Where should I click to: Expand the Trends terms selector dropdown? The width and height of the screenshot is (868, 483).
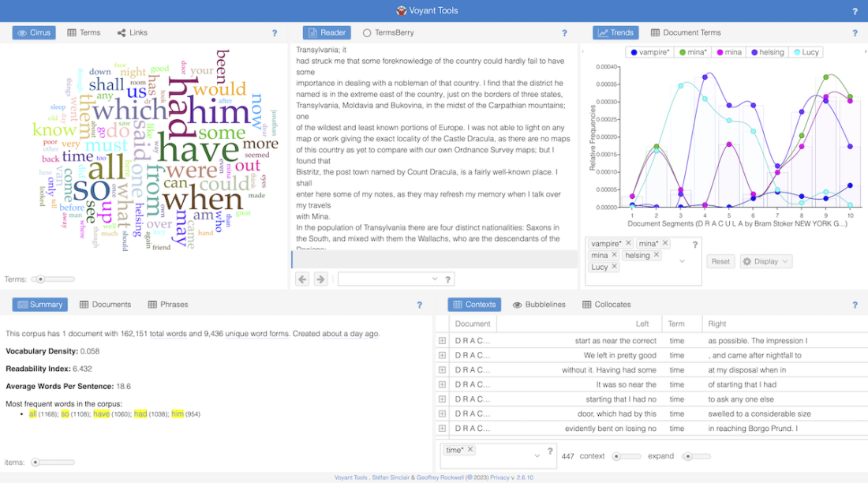point(680,260)
